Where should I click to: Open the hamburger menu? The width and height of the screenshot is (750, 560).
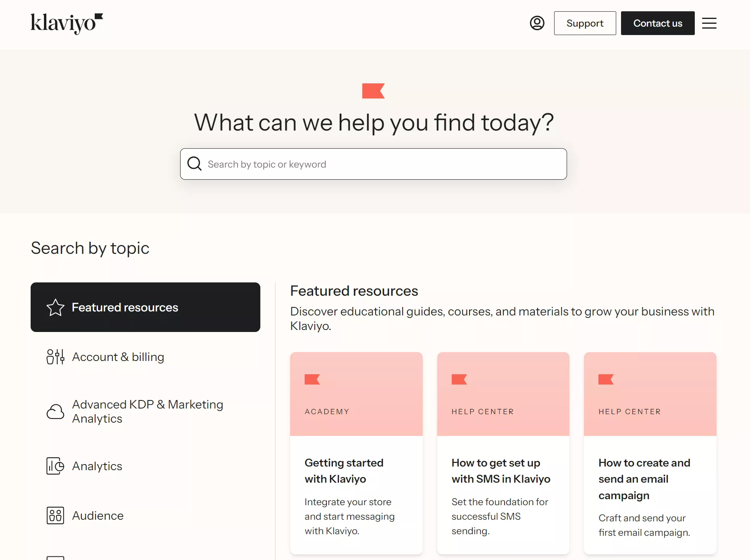(709, 23)
